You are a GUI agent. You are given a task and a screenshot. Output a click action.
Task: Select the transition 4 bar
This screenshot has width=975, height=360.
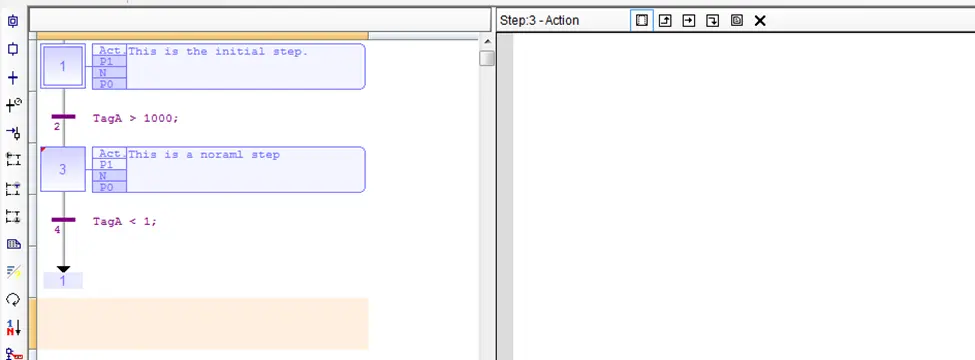click(63, 219)
